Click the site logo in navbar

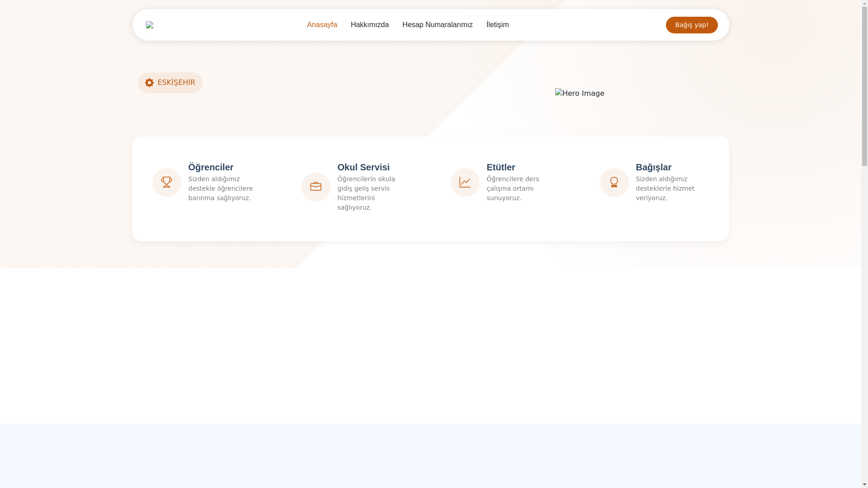[x=150, y=25]
